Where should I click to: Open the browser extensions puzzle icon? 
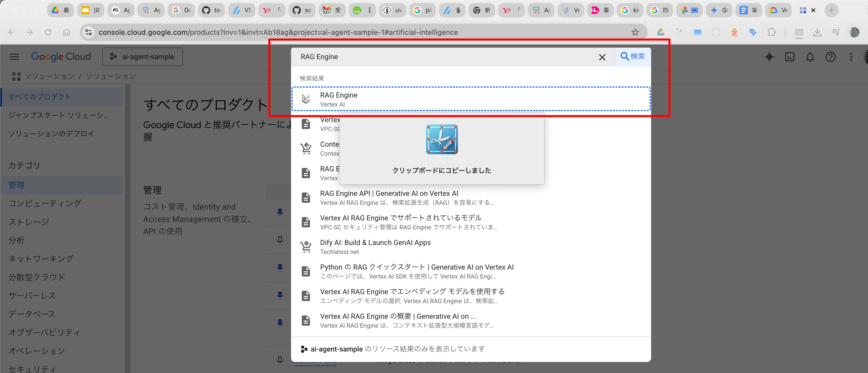(x=771, y=32)
